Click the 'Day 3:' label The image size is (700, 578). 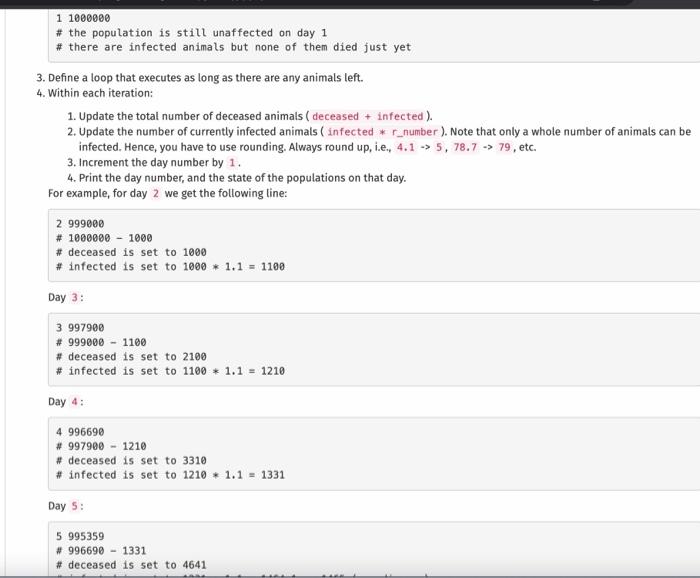pos(66,297)
